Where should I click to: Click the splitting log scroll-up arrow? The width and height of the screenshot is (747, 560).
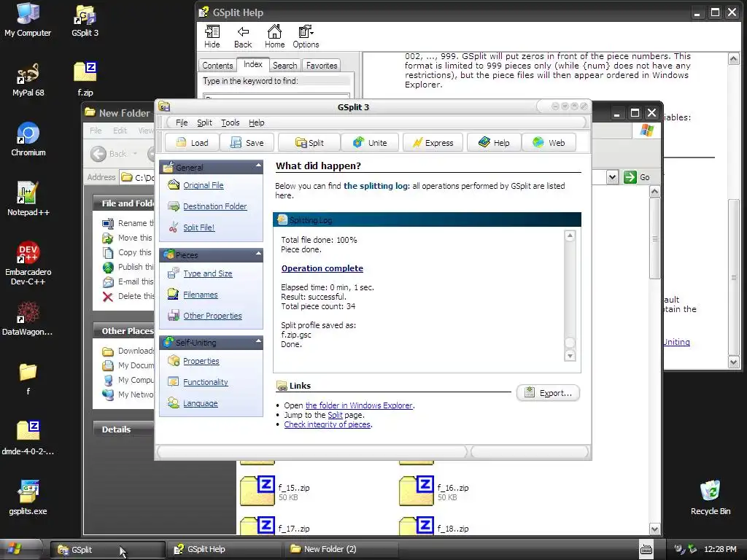(x=570, y=236)
